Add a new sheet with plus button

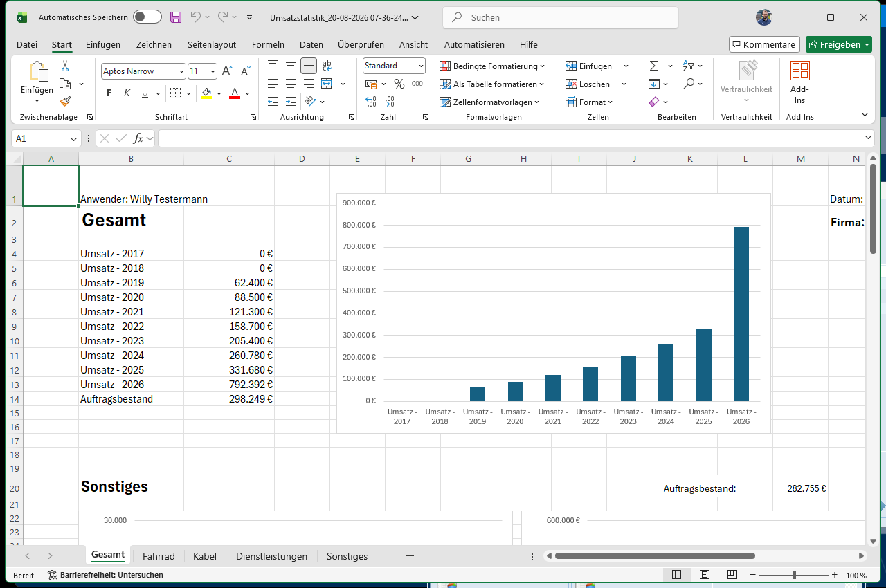coord(410,555)
